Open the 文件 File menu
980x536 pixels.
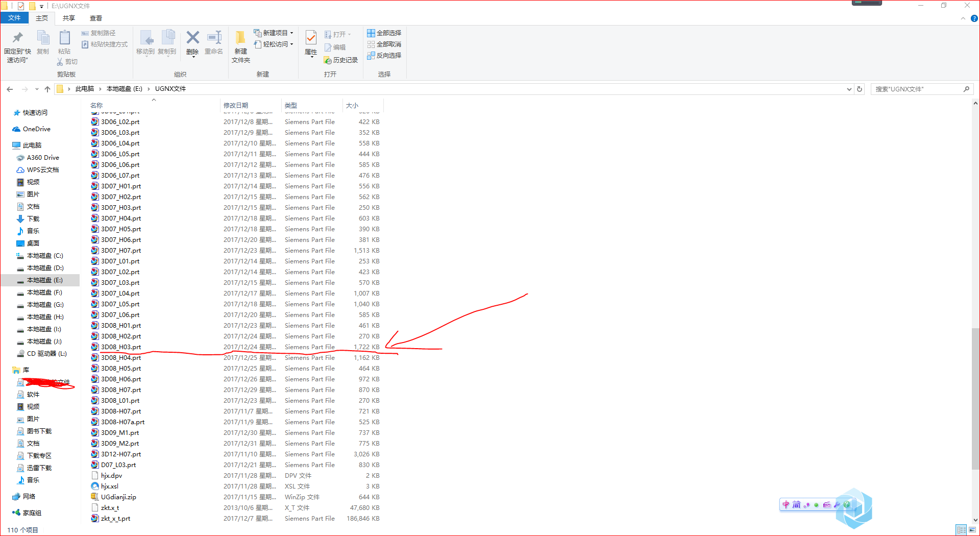(x=14, y=18)
